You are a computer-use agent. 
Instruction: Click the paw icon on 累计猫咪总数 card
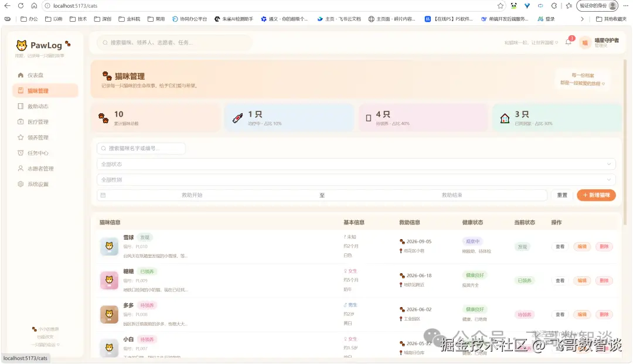tap(103, 118)
